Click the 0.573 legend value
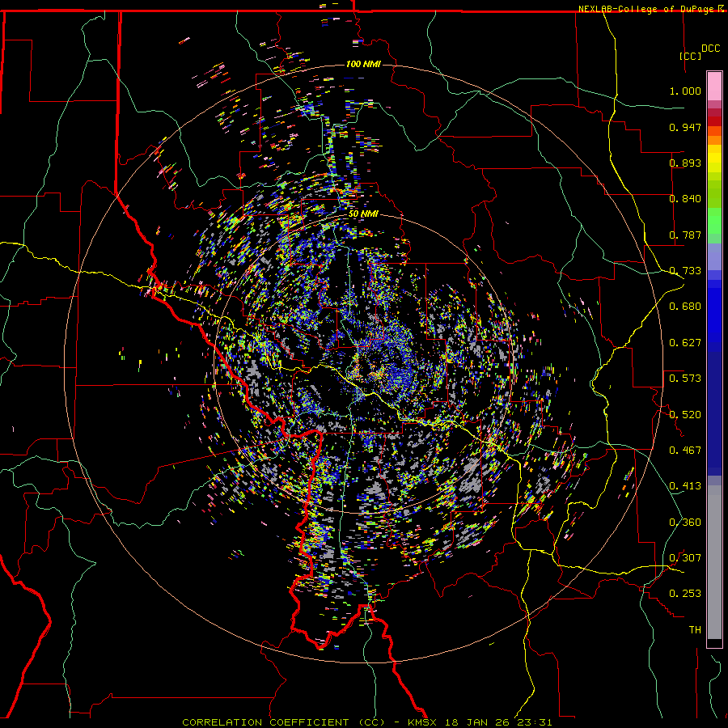Viewport: 728px width, 728px height. click(x=685, y=379)
